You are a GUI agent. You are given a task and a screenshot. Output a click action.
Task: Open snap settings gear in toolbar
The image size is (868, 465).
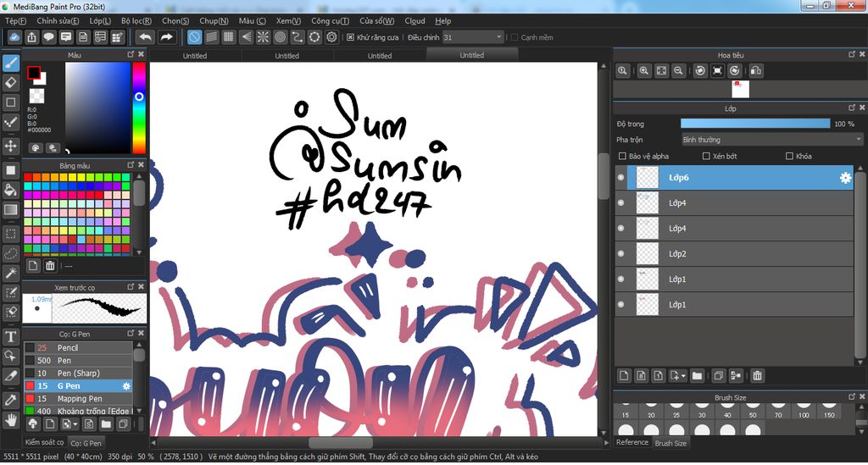[x=331, y=37]
